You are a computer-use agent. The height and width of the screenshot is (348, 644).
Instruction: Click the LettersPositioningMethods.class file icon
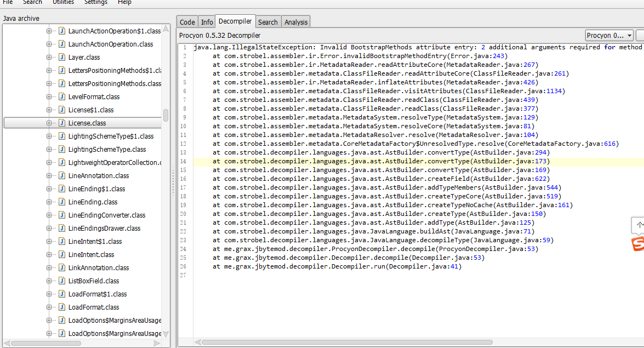[x=62, y=83]
